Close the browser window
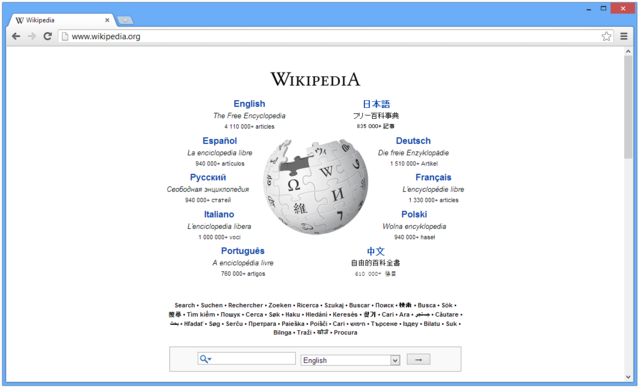This screenshot has height=388, width=640. coord(623,8)
